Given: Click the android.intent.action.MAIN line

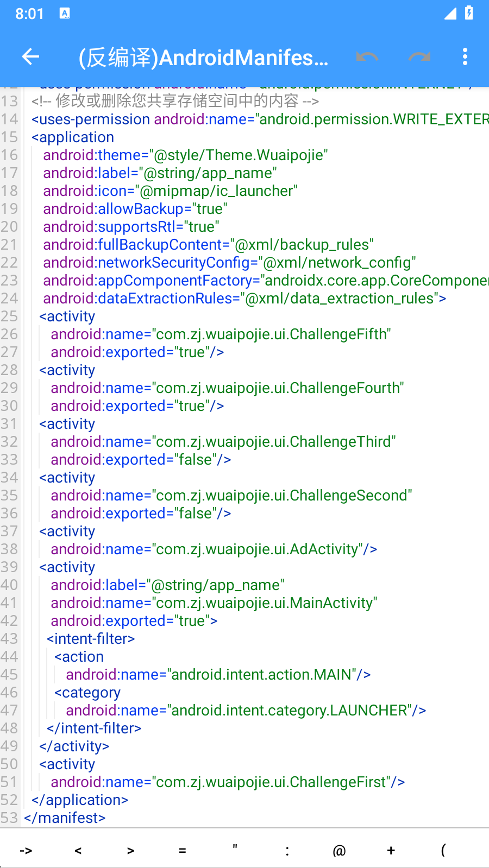Looking at the screenshot, I should point(217,675).
